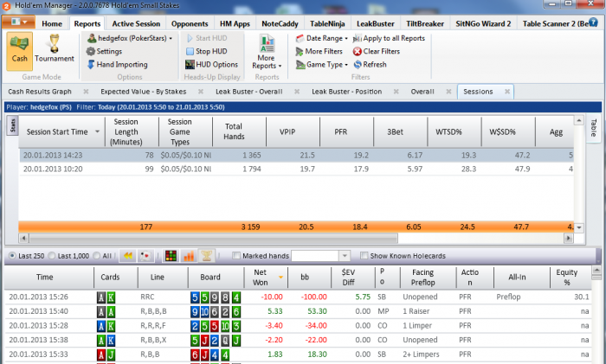
Task: Open application menu orange dropdown button
Action: pyautogui.click(x=18, y=22)
